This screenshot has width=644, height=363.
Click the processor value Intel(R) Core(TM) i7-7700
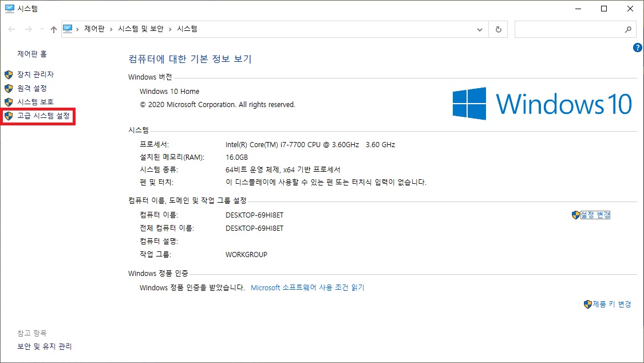coord(310,144)
